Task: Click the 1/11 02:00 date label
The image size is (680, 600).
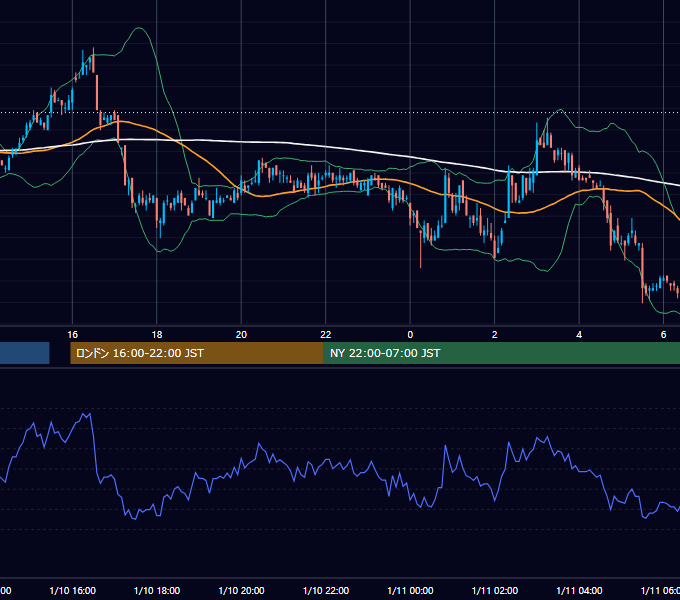Action: pos(494,590)
